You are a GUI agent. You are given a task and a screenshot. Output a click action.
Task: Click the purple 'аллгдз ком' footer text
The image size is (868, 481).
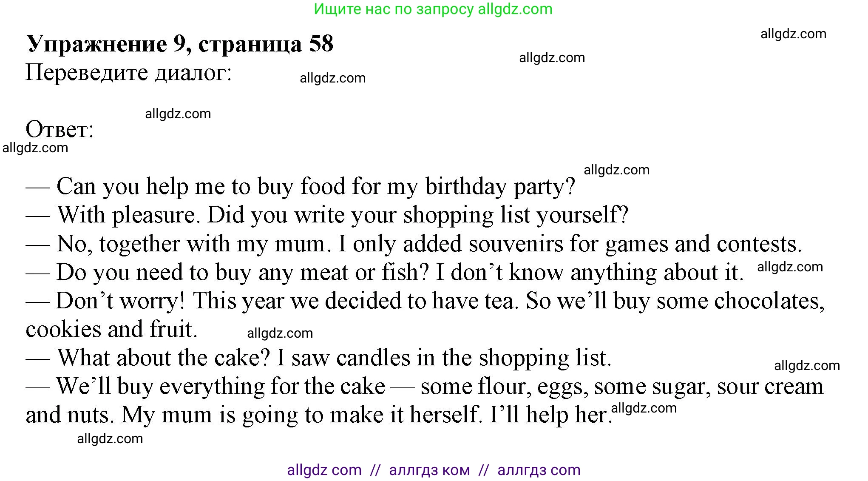[429, 470]
